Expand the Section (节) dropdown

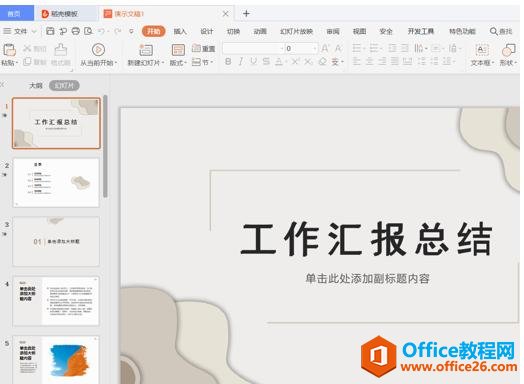212,62
